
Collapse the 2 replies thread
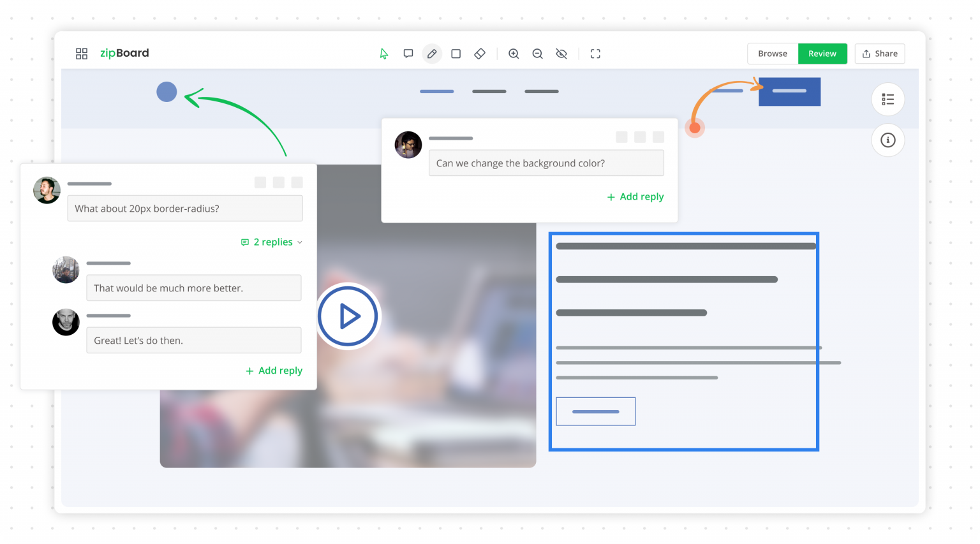click(271, 242)
